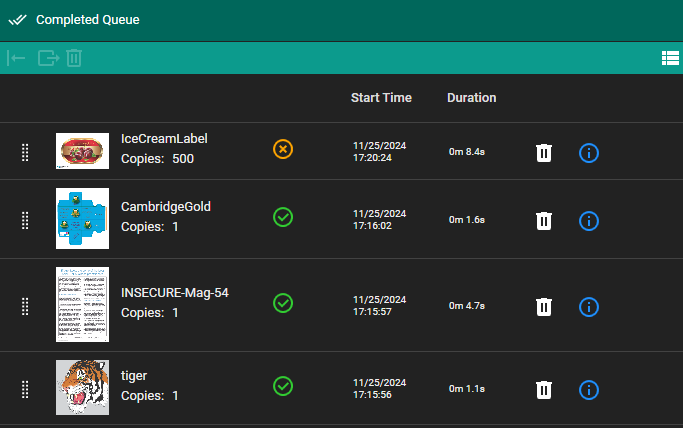Delete the INSECURE-Mag-54 job

(543, 306)
